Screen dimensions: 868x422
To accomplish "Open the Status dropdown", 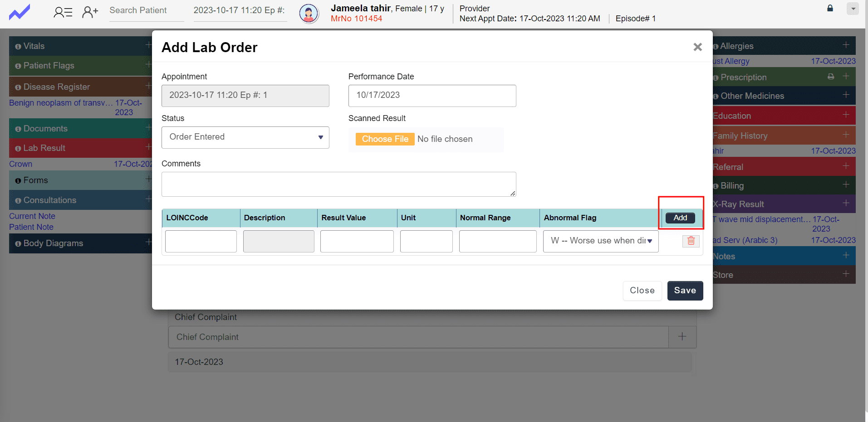I will click(x=245, y=137).
